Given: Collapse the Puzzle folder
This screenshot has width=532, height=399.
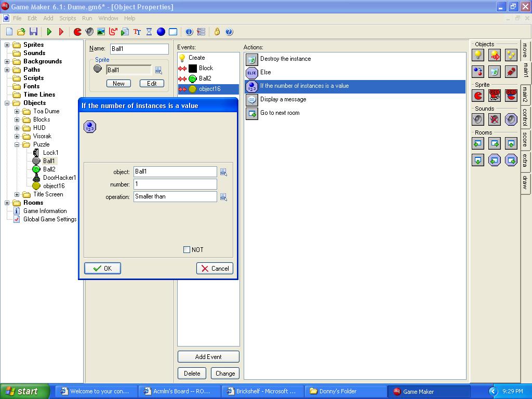Looking at the screenshot, I should coord(17,144).
